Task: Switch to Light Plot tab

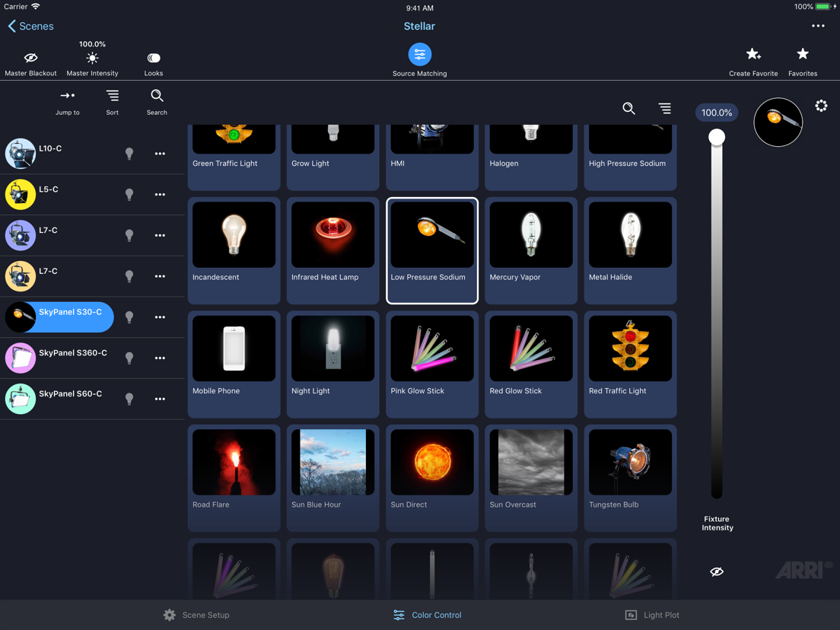Action: (x=652, y=615)
